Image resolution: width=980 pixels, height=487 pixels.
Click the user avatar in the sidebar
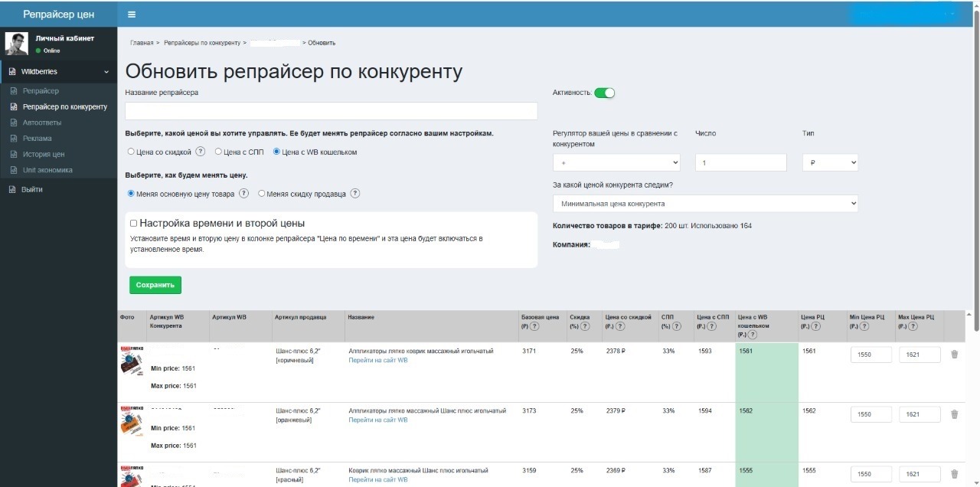pyautogui.click(x=16, y=44)
